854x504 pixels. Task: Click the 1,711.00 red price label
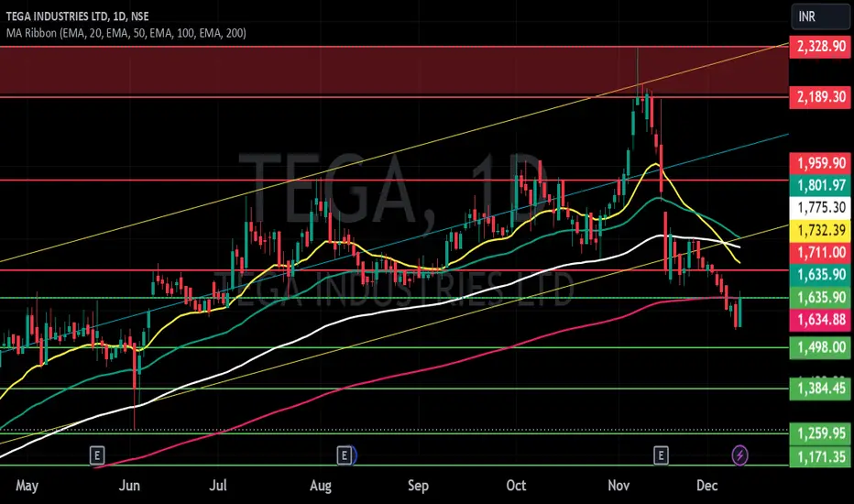820,253
